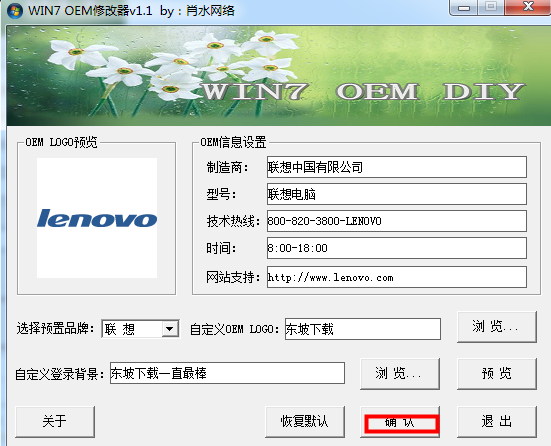The width and height of the screenshot is (551, 446).
Task: Open the 选择预置品牌 brand dropdown arrow
Action: [x=170, y=329]
